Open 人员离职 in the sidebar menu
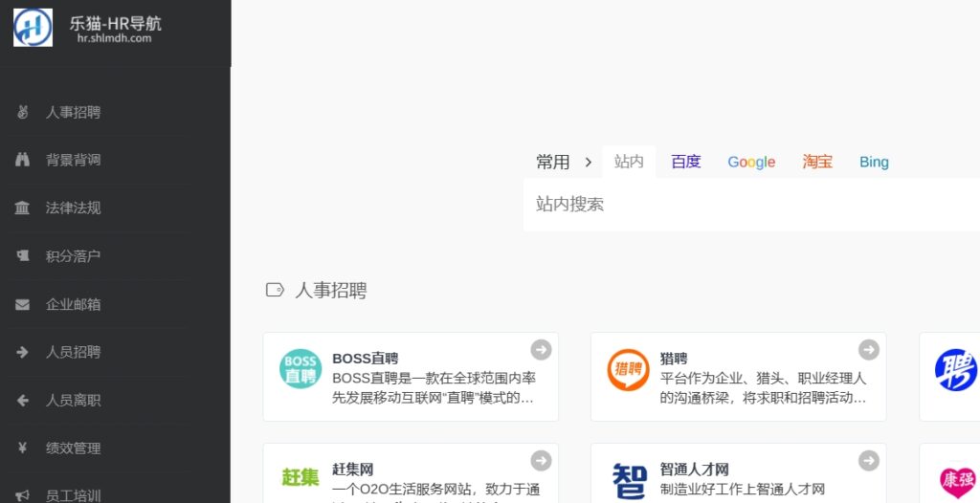Viewport: 980px width, 503px height. (x=73, y=400)
